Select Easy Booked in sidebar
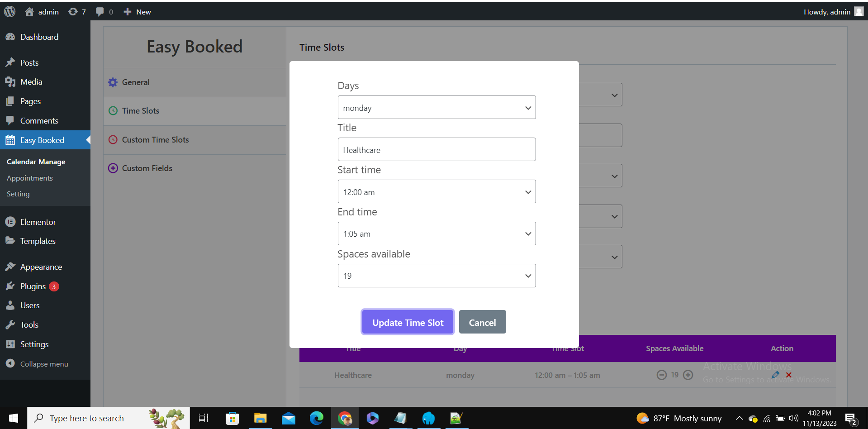 pyautogui.click(x=45, y=140)
